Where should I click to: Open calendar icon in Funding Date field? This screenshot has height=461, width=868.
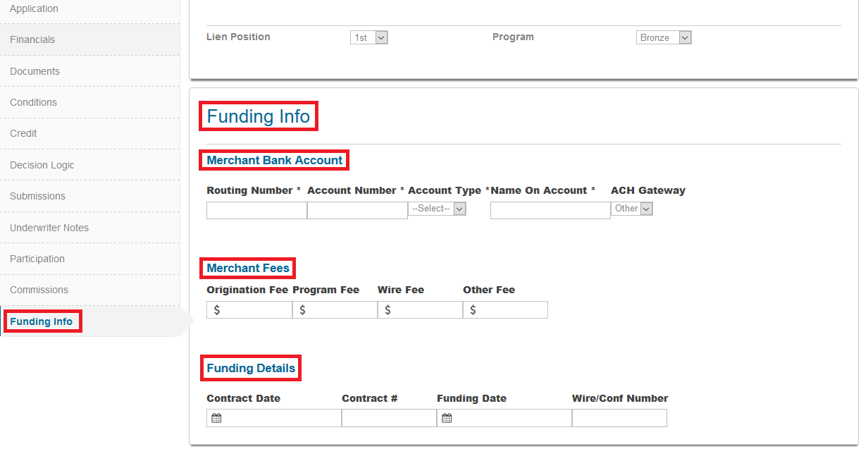[447, 418]
